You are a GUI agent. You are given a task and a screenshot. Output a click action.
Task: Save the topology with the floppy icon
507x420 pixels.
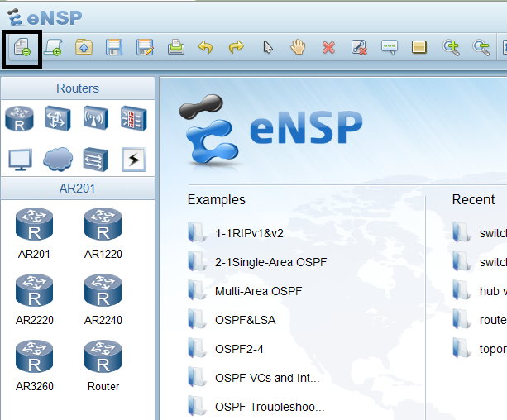[114, 47]
